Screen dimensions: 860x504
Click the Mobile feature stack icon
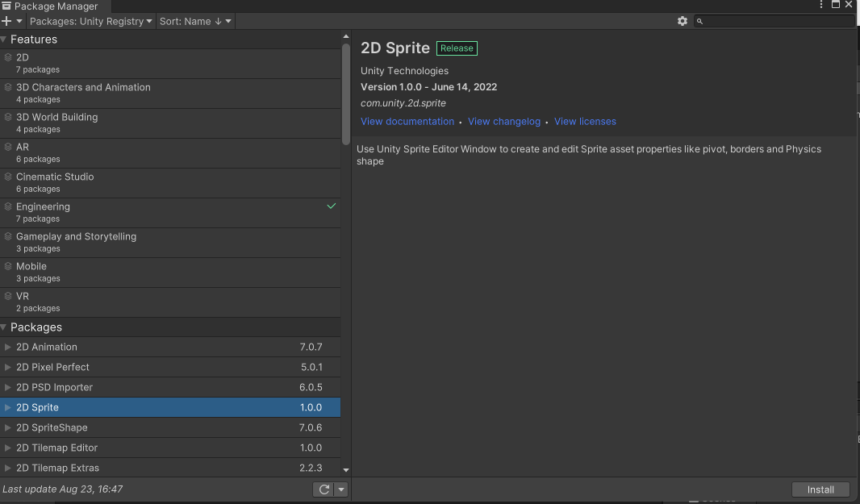pyautogui.click(x=8, y=266)
